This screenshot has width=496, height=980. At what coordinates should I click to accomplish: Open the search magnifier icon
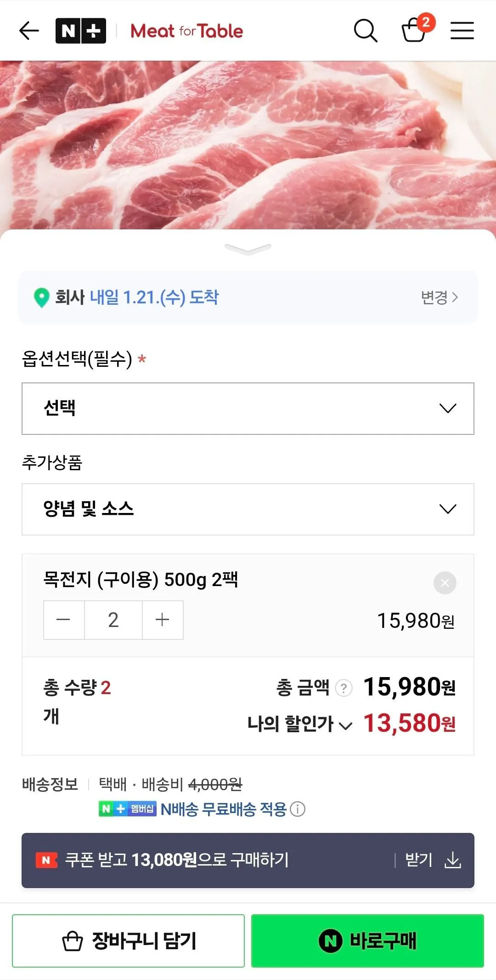(x=366, y=31)
